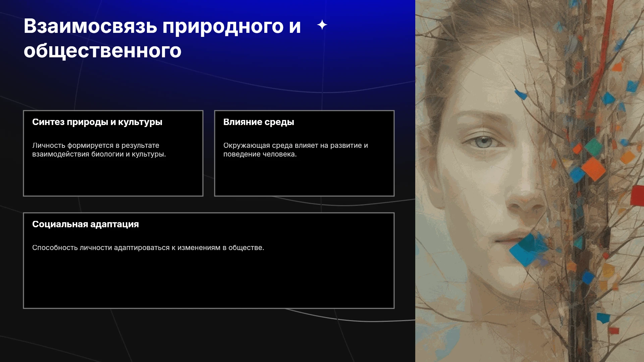
Task: Click the 'Окружающая среда влияет' paragraph
Action: [x=296, y=150]
